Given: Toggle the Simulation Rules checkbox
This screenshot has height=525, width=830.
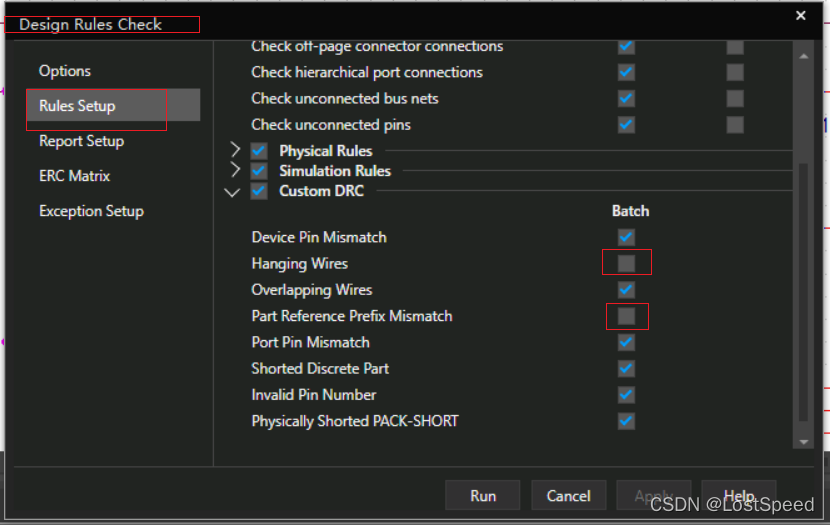Looking at the screenshot, I should (x=259, y=171).
